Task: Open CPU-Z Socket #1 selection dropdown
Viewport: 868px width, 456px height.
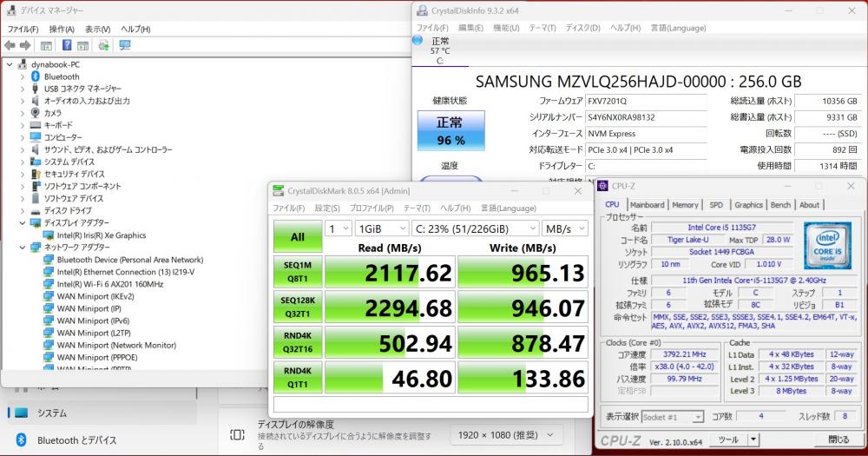Action: click(x=673, y=417)
